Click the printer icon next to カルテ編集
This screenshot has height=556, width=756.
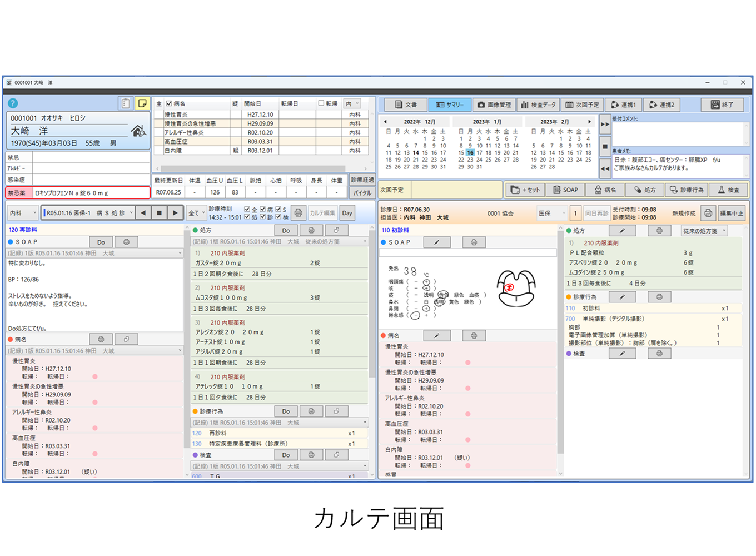click(x=299, y=212)
